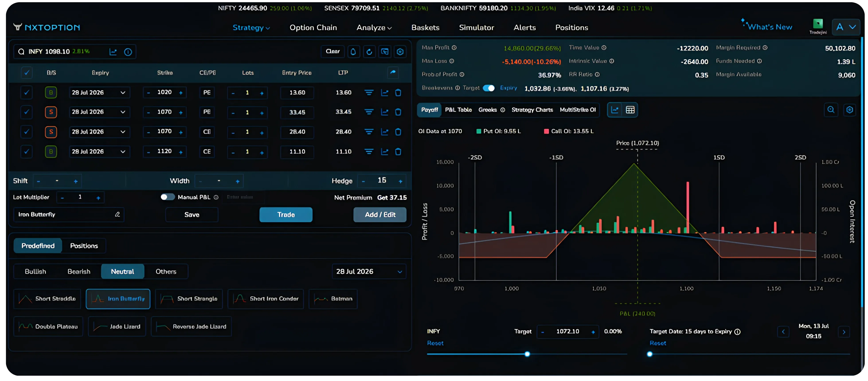
Task: Open chart icon for 1020 PE row
Action: 385,92
